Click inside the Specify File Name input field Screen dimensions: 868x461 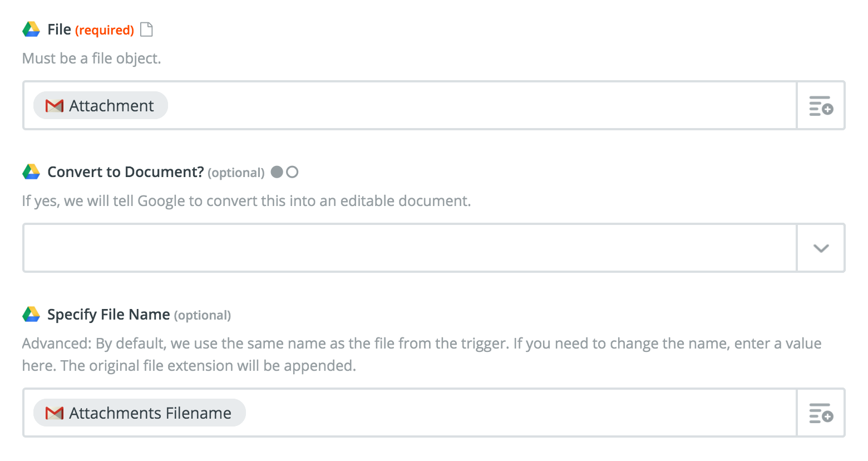410,413
